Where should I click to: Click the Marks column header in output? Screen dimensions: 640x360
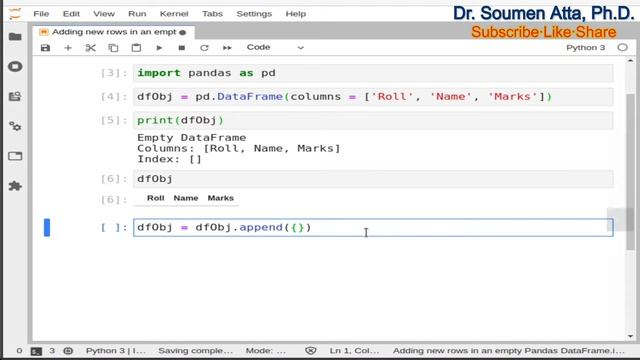point(220,198)
